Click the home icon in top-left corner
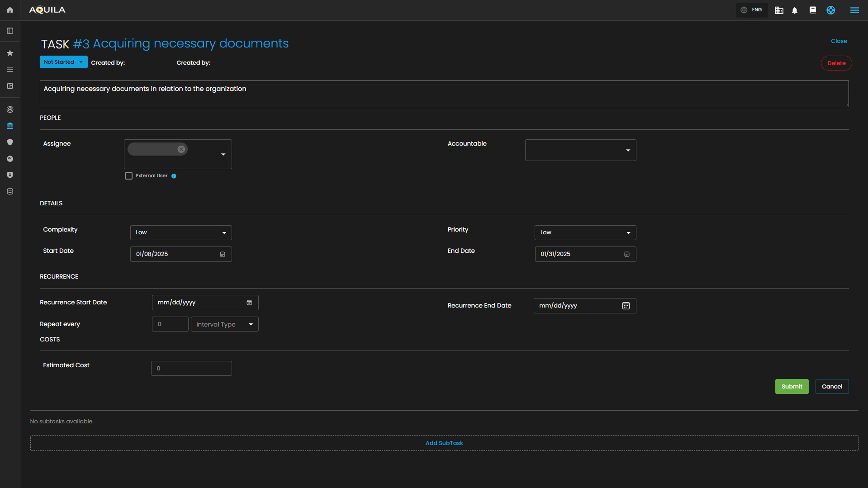Screen dimensions: 868x488 (x=10, y=10)
